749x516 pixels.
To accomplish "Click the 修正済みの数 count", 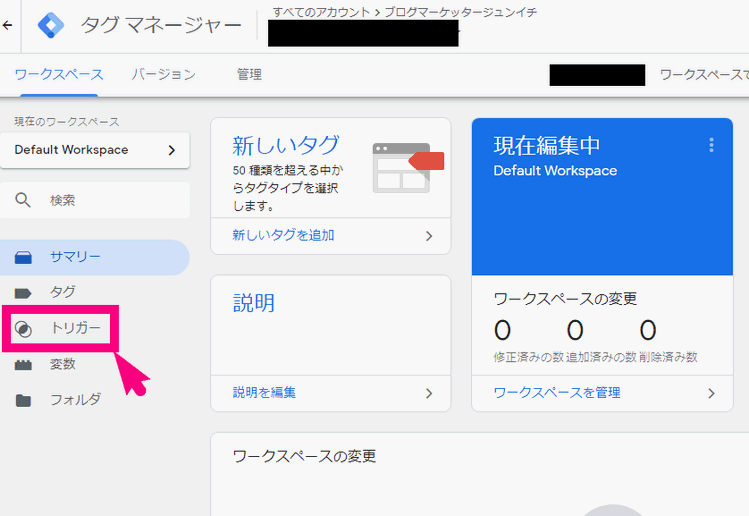I will [502, 330].
